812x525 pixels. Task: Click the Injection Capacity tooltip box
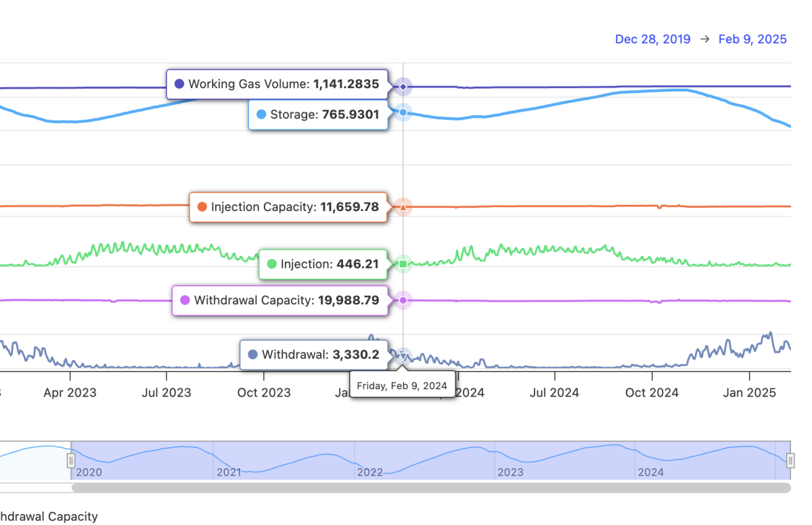tap(288, 207)
